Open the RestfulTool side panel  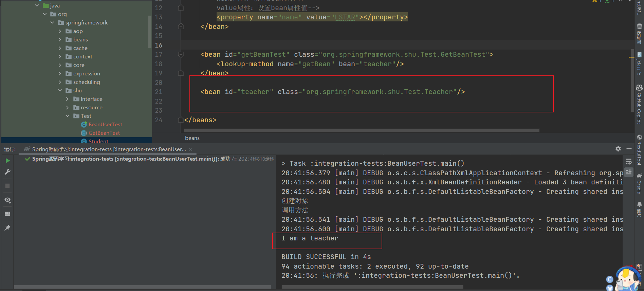click(639, 150)
